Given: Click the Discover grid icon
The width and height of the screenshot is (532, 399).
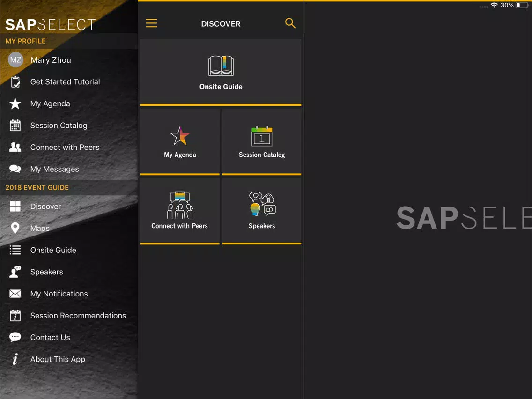Looking at the screenshot, I should [x=15, y=206].
